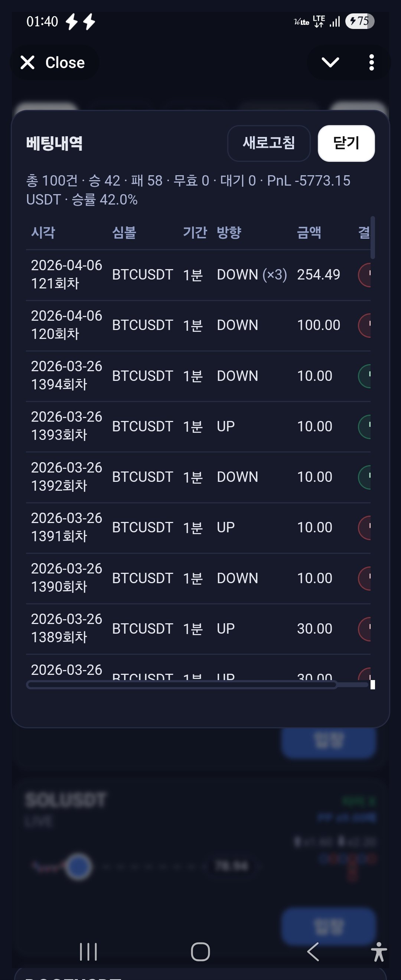Select the 1392회차 DOWN bet row
Viewport: 401px width, 980px height.
click(x=190, y=477)
